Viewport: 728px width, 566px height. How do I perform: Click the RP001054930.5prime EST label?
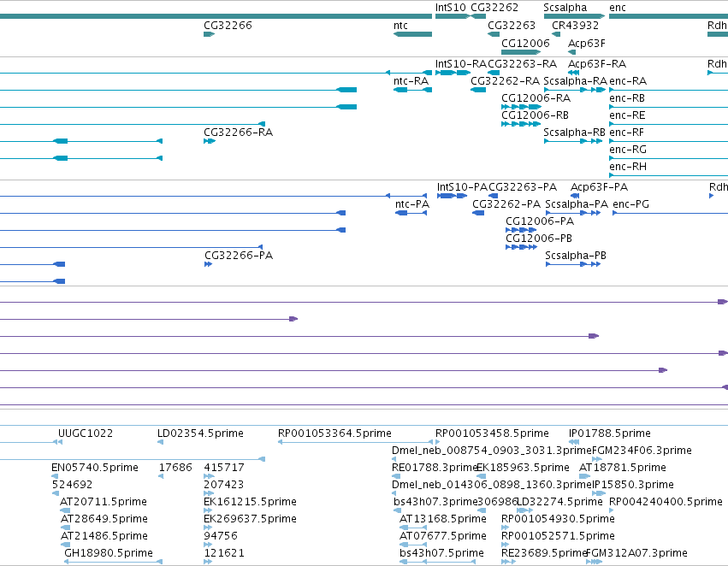(558, 519)
